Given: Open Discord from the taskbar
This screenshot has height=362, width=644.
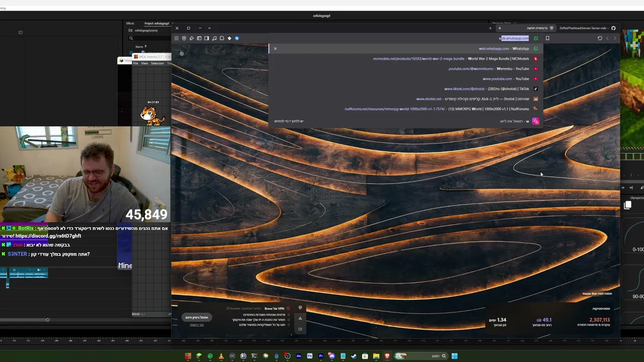Looking at the screenshot, I should click(x=332, y=356).
